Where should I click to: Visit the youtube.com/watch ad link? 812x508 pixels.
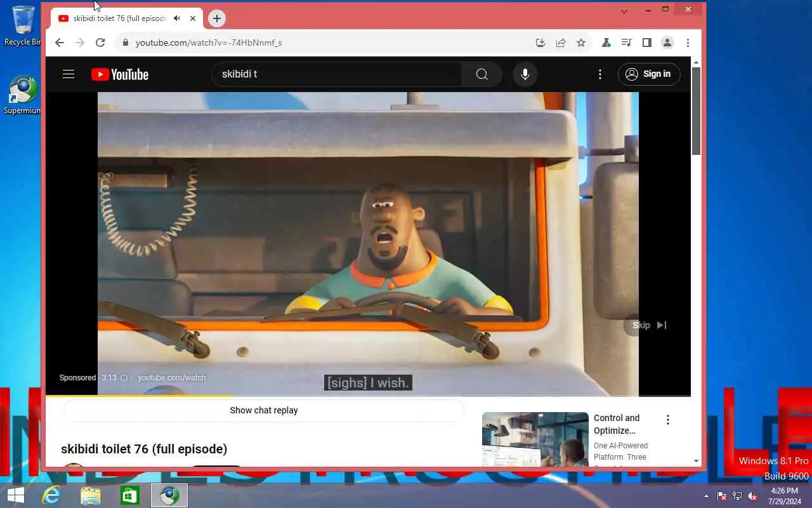point(172,378)
